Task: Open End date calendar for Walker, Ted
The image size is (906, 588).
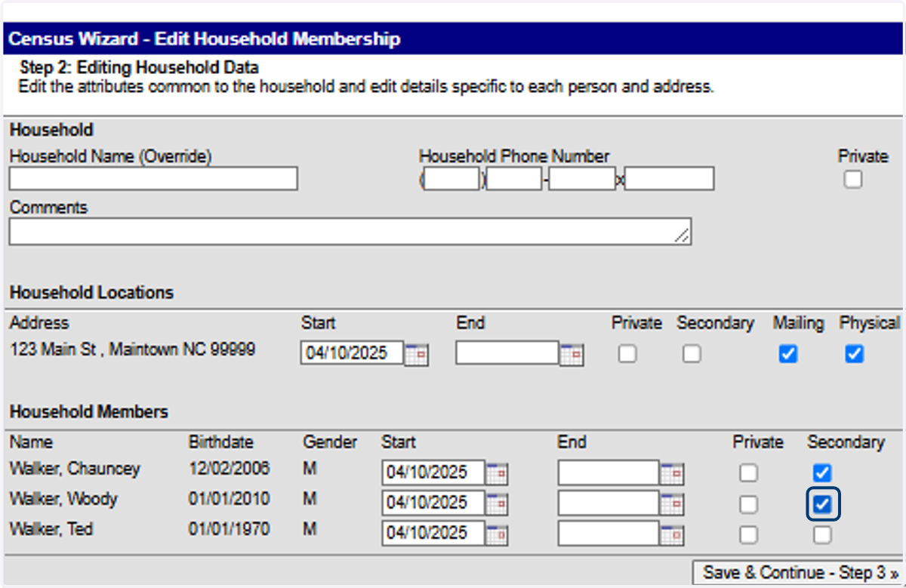Action: point(672,534)
